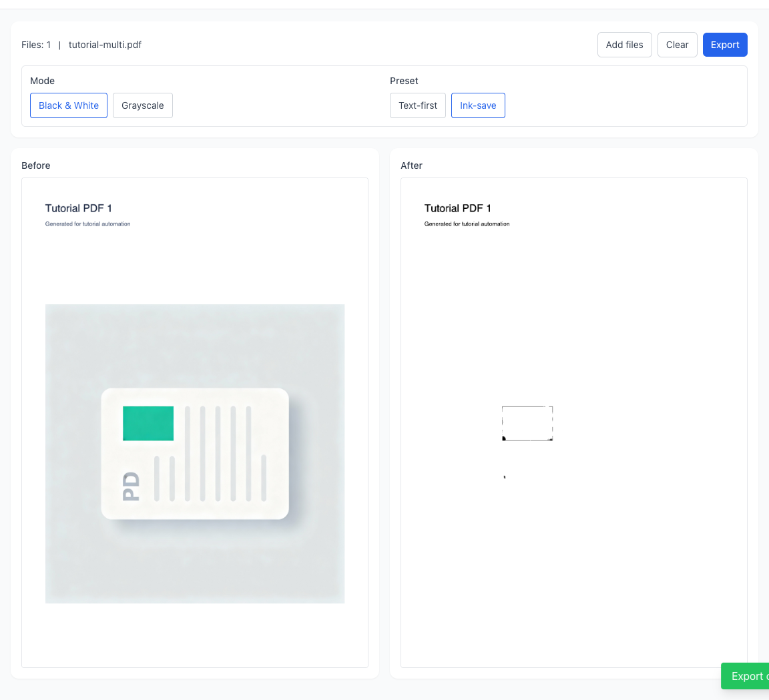This screenshot has width=769, height=700.
Task: Select the Text-first preset
Action: (x=417, y=105)
